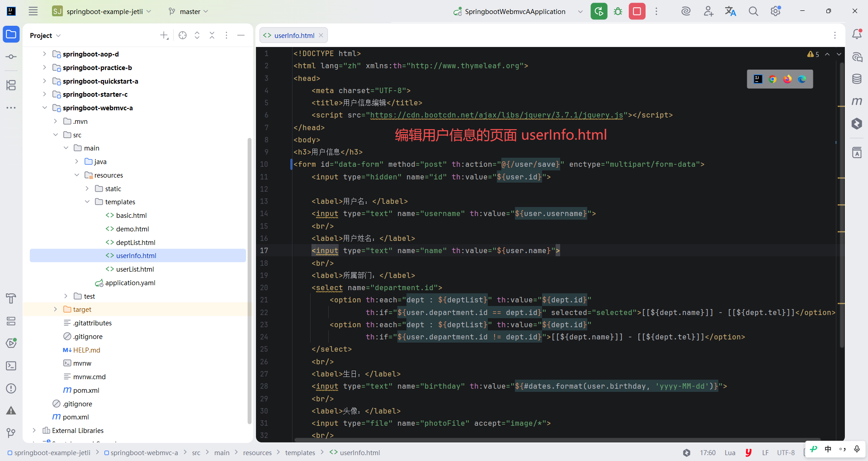Open the Problems tool window

(x=11, y=388)
